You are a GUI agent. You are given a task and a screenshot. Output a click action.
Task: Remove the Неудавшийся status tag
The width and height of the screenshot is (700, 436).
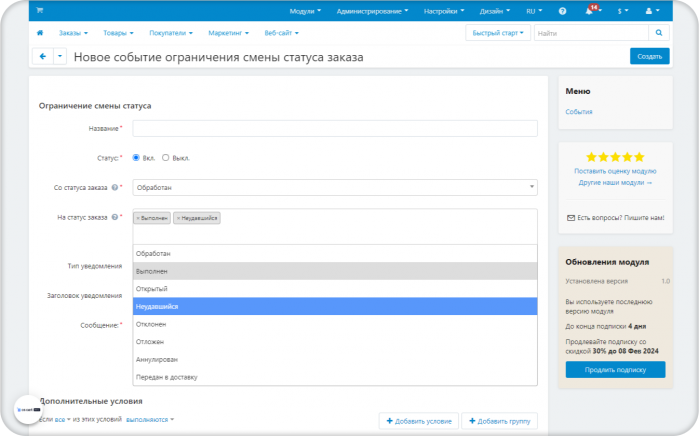pyautogui.click(x=178, y=218)
